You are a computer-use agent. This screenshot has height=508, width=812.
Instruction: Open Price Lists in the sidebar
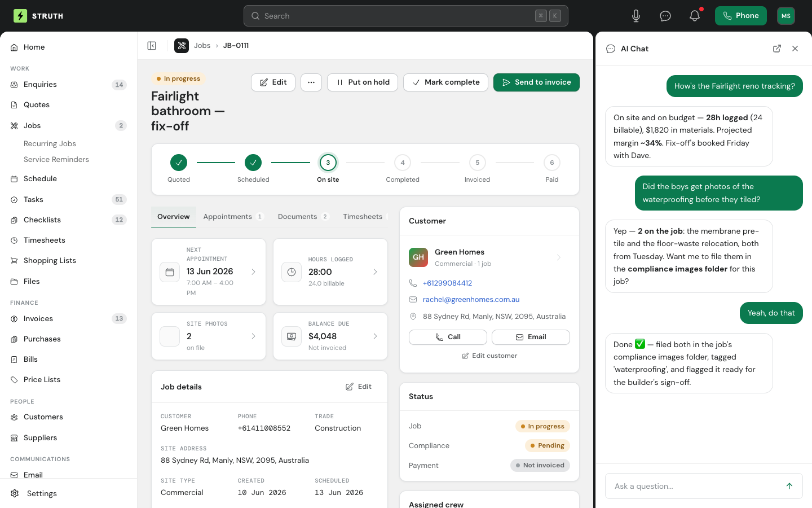pyautogui.click(x=68, y=380)
